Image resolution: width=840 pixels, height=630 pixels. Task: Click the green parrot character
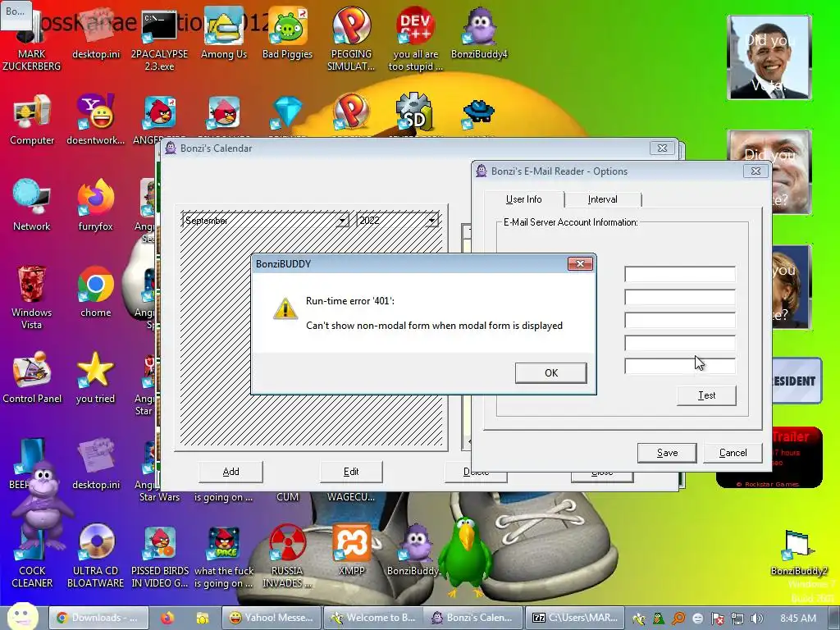[464, 557]
